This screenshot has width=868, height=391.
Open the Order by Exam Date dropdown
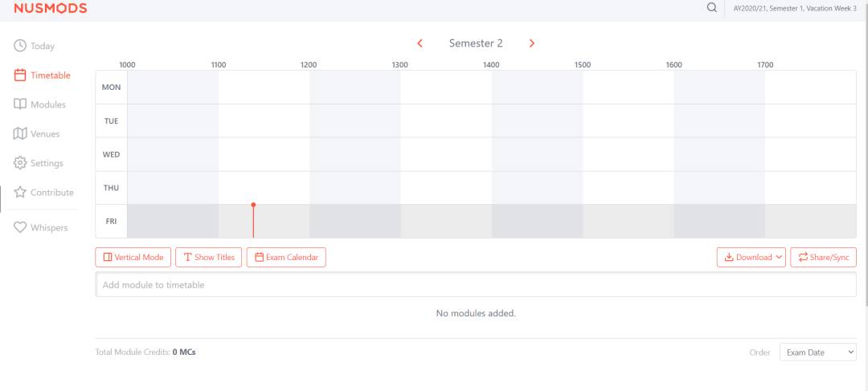(x=817, y=352)
